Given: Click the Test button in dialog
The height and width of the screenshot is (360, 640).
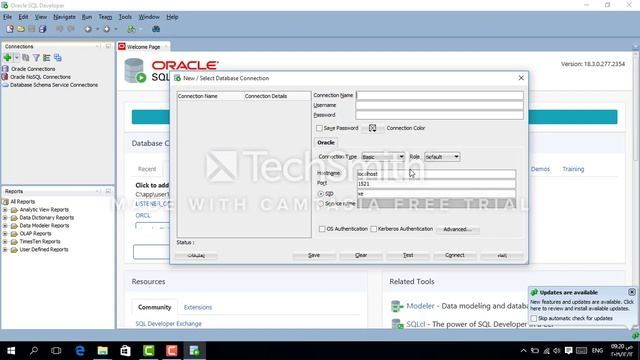Looking at the screenshot, I should [408, 256].
